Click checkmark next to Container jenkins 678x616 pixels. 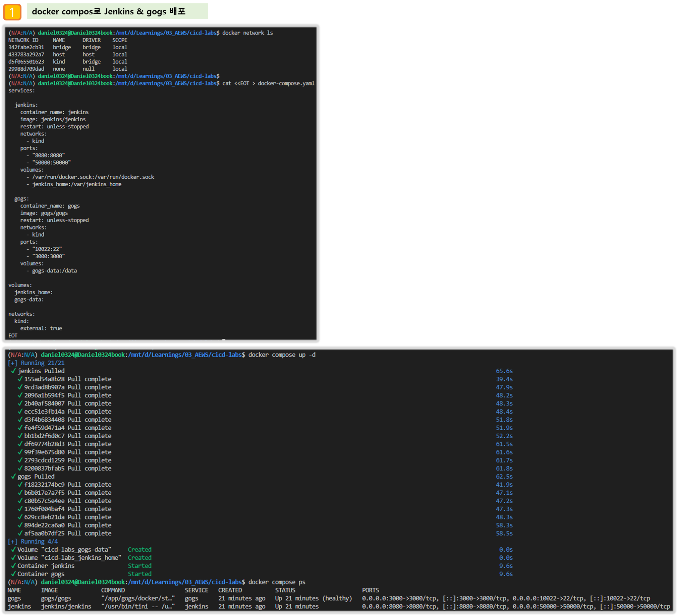(13, 566)
